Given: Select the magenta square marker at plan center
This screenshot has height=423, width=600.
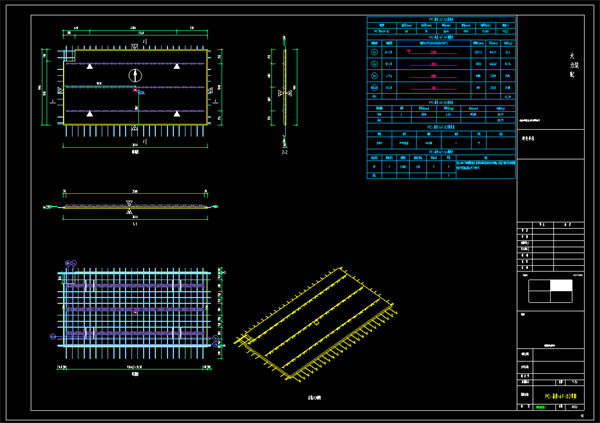Looking at the screenshot, I should pos(135,90).
